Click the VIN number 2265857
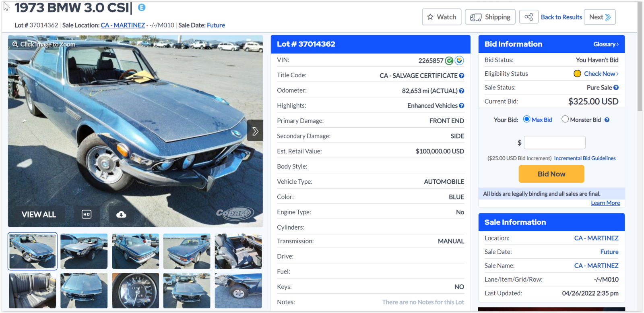The height and width of the screenshot is (313, 644). click(431, 60)
